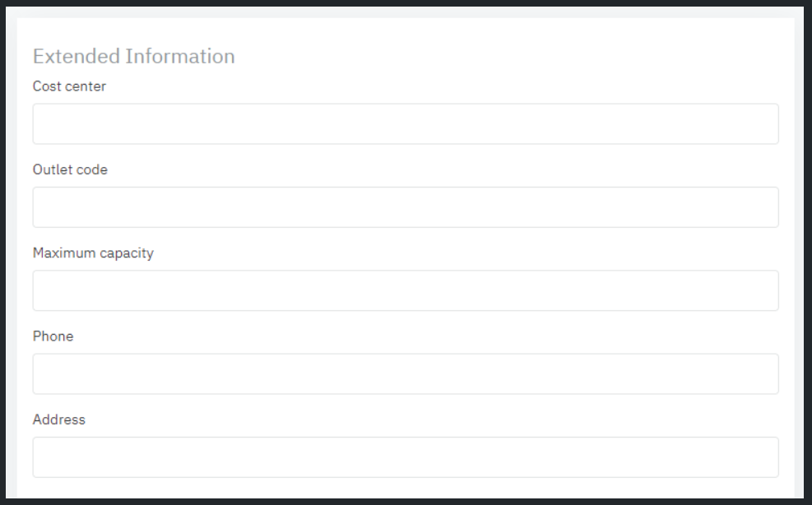
Task: Click the "Maximum capacity" label text
Action: [93, 253]
